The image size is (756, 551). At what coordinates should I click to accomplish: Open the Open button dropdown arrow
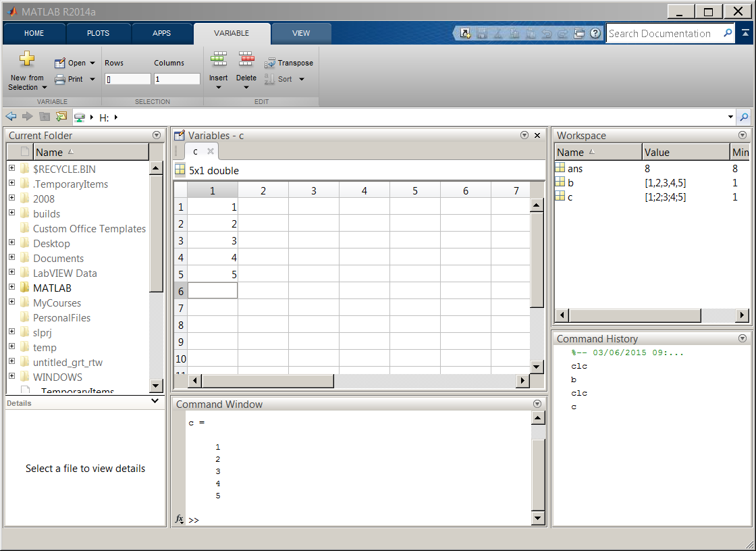92,63
